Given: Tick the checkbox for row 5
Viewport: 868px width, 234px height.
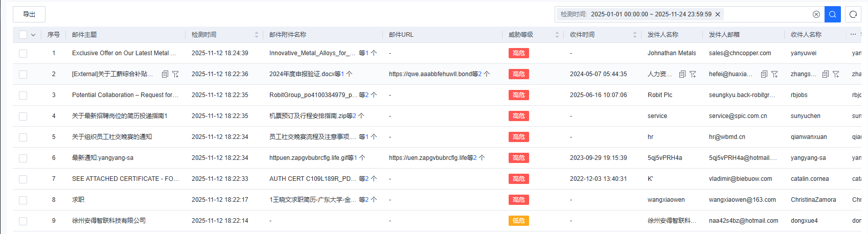Looking at the screenshot, I should click(x=23, y=137).
